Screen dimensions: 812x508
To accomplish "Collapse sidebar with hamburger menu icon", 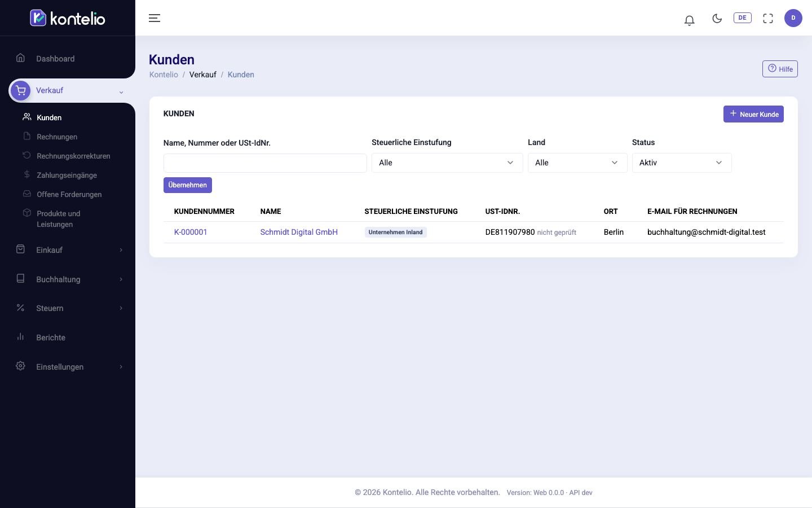I will coord(155,18).
